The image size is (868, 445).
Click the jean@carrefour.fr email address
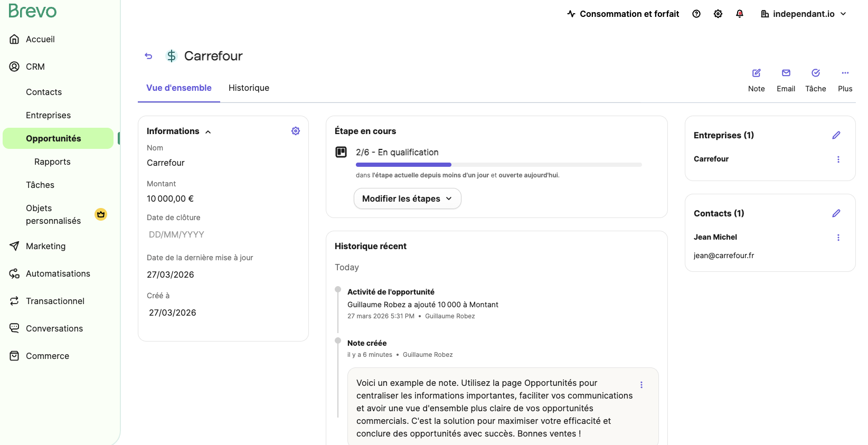click(x=724, y=255)
